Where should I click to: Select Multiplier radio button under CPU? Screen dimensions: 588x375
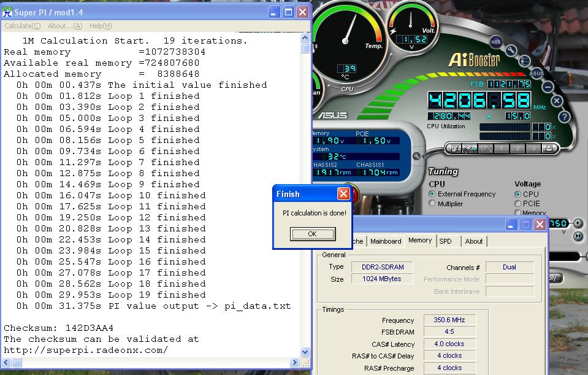[x=432, y=203]
